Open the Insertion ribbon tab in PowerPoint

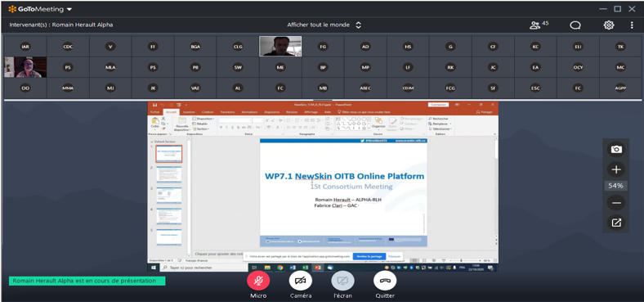tap(189, 112)
